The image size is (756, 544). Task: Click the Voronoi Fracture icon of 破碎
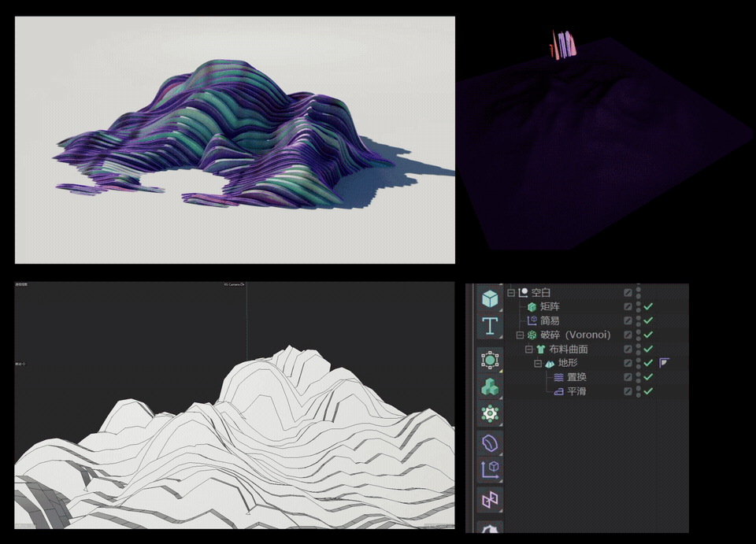(x=532, y=335)
